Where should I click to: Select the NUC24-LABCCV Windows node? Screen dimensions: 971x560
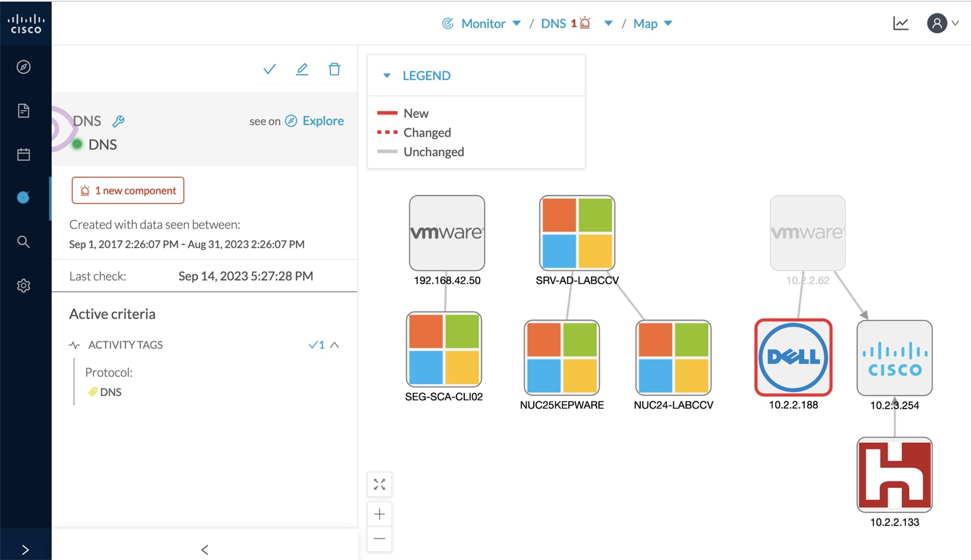pyautogui.click(x=673, y=357)
